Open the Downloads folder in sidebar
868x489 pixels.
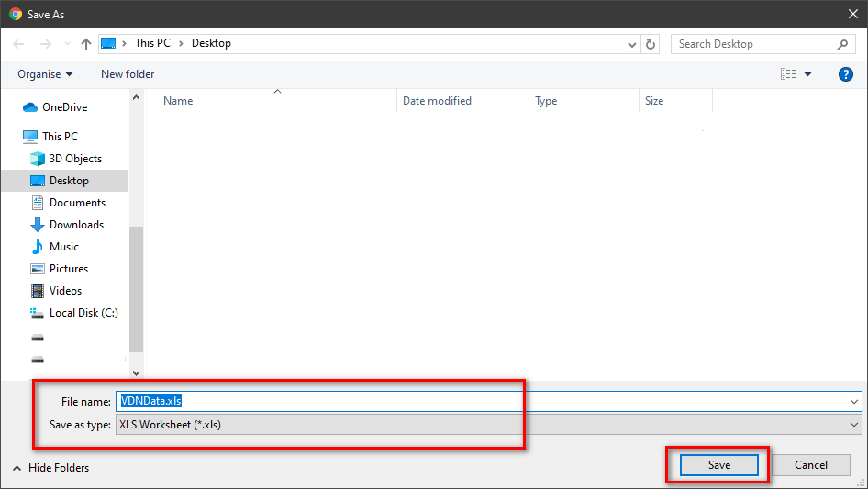point(76,225)
